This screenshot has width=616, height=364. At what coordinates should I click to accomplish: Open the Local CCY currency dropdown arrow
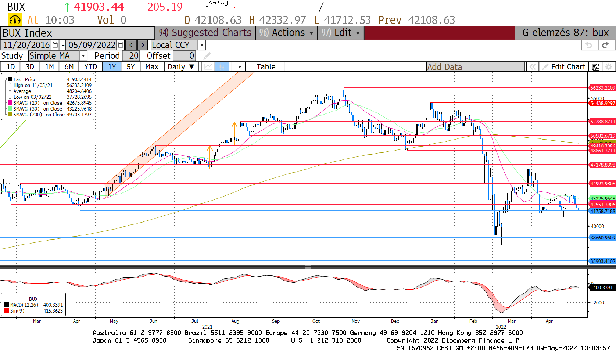point(202,45)
